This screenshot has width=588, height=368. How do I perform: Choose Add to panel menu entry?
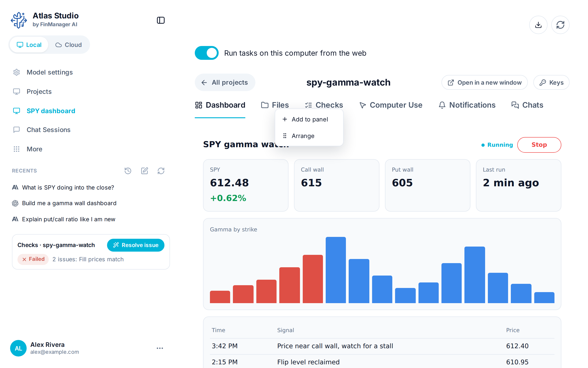pyautogui.click(x=309, y=119)
